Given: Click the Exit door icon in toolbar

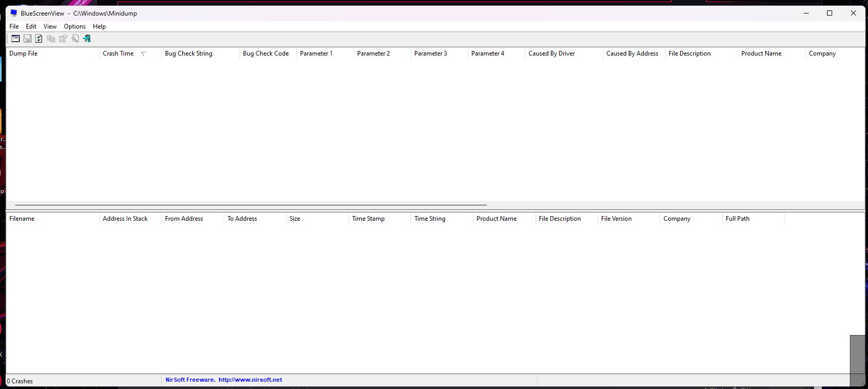Looking at the screenshot, I should pyautogui.click(x=87, y=38).
